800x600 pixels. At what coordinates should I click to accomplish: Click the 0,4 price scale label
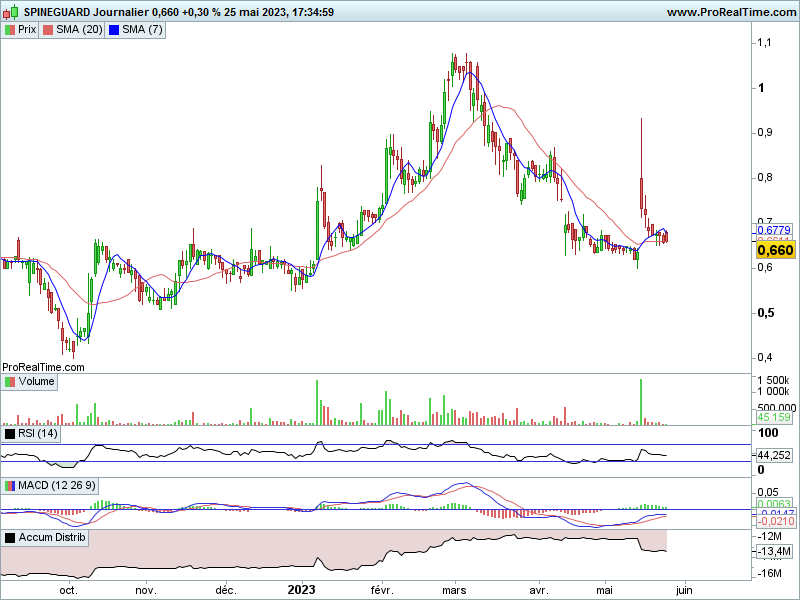click(765, 357)
